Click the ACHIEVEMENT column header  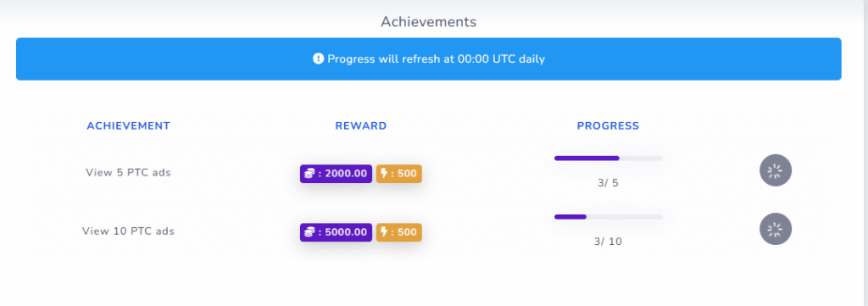pos(129,126)
